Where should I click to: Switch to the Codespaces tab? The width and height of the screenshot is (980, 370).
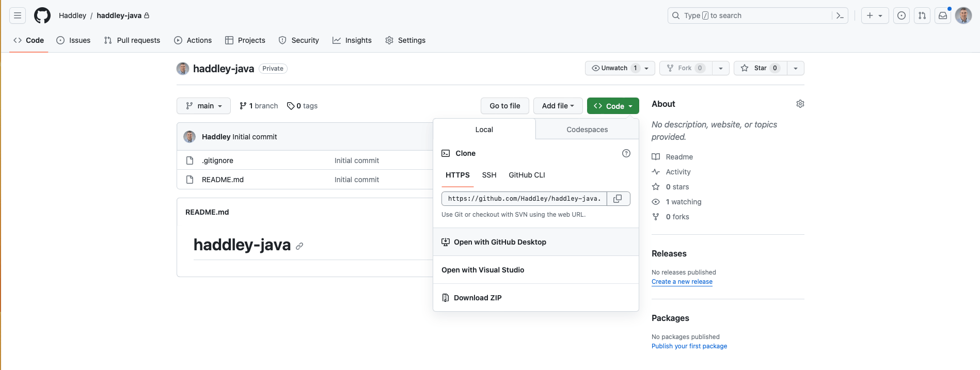[587, 130]
